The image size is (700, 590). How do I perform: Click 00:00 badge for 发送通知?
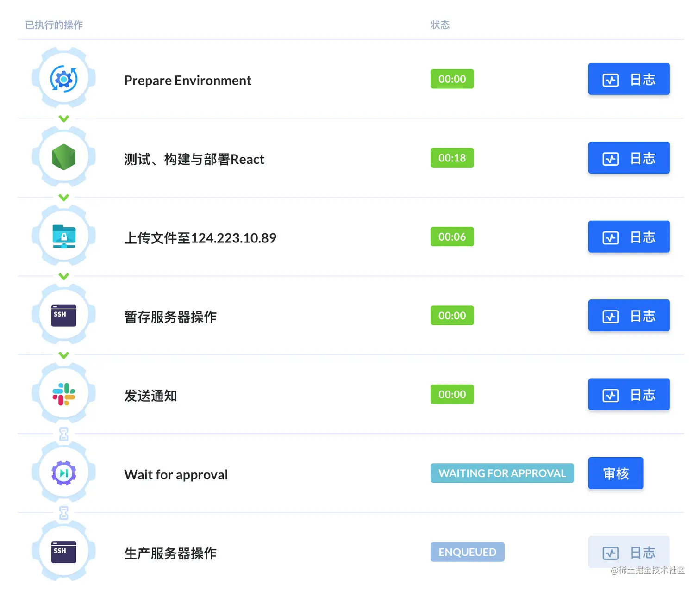452,394
